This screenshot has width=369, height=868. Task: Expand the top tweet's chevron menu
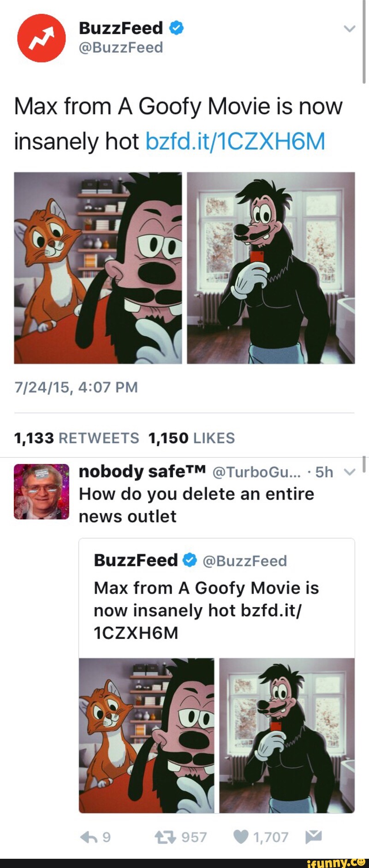click(x=350, y=29)
